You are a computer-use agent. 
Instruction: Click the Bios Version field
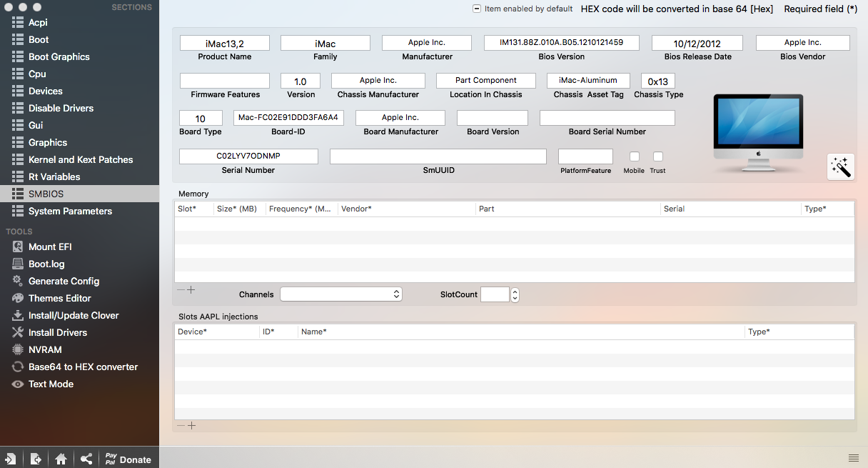[x=561, y=43]
